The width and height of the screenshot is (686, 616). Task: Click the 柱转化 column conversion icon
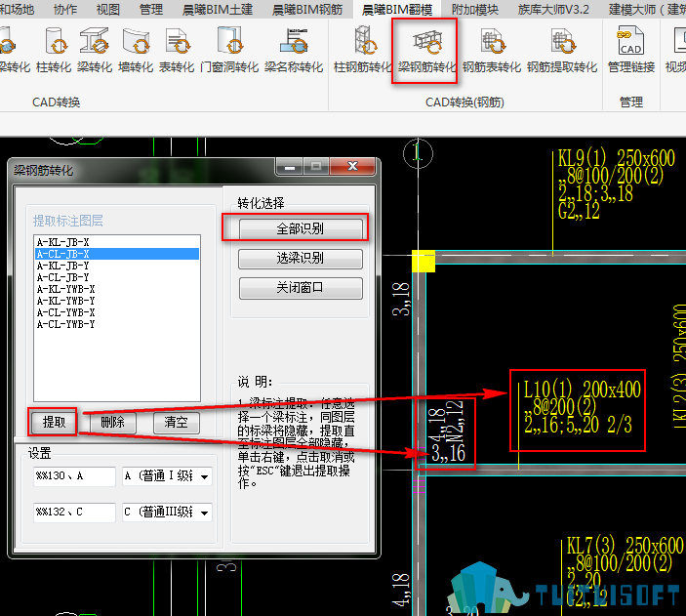tap(54, 50)
